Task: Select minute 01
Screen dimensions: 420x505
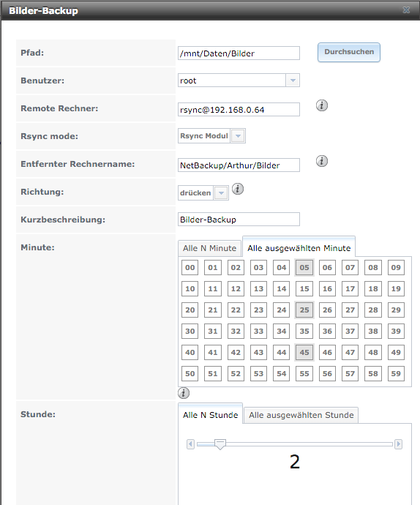Action: (213, 267)
